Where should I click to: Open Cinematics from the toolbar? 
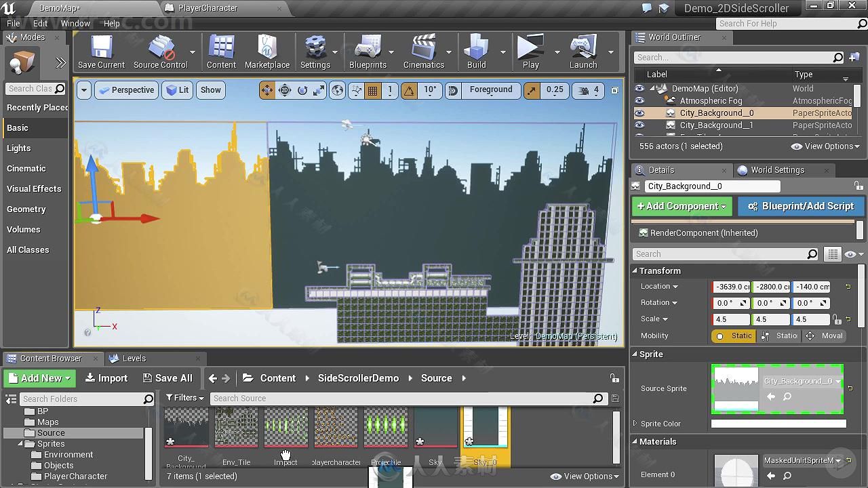[x=424, y=52]
